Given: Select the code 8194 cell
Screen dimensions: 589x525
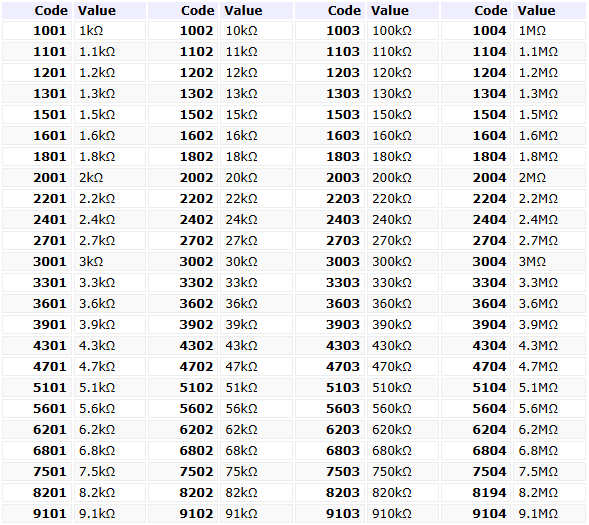Looking at the screenshot, I should 476,493.
